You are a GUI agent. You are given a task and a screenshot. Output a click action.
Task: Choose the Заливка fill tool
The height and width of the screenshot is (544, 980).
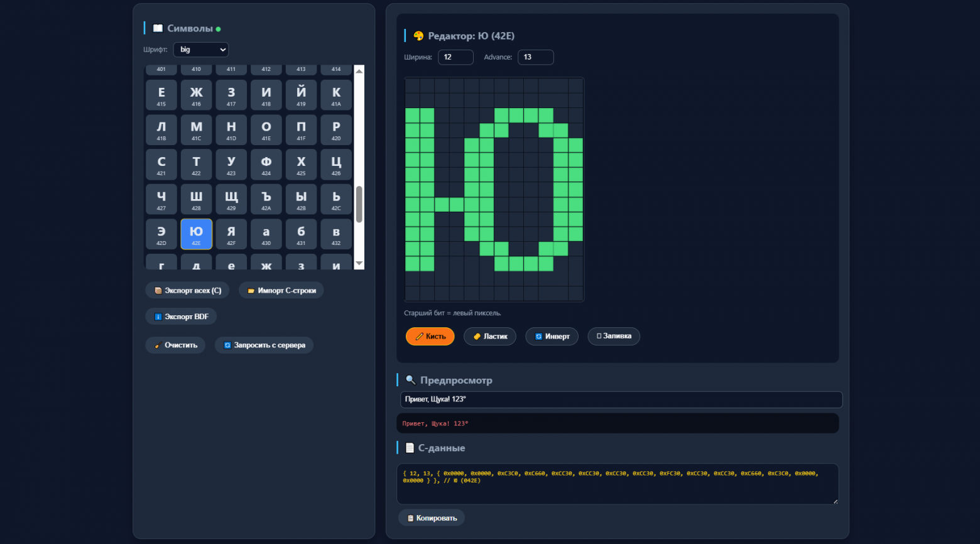614,336
